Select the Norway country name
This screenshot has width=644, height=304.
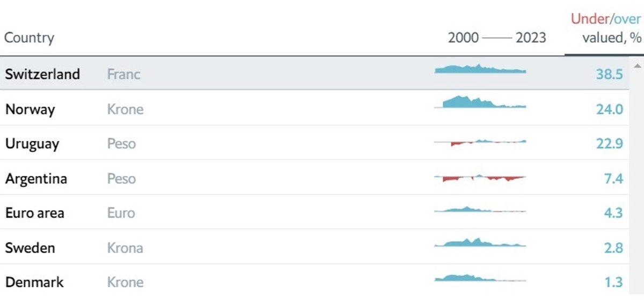[x=30, y=109]
